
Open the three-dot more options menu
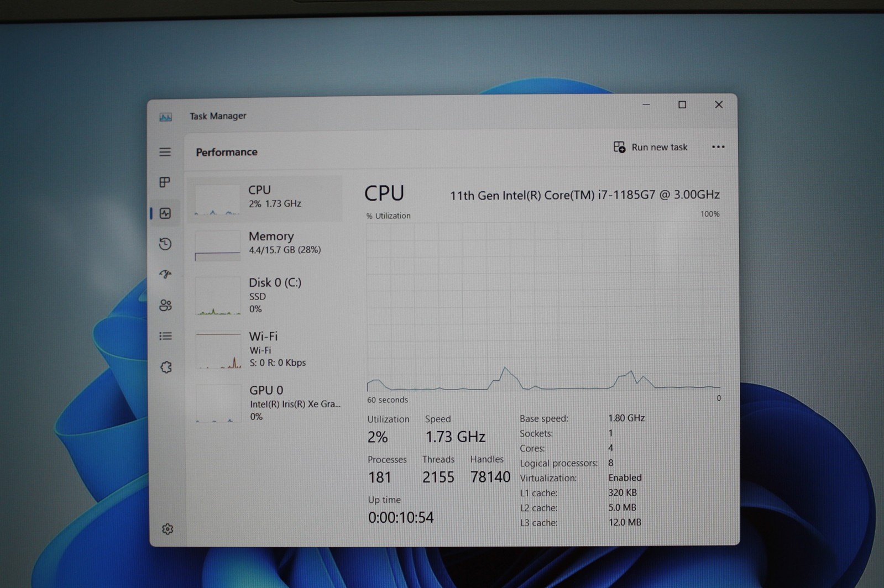pyautogui.click(x=718, y=146)
